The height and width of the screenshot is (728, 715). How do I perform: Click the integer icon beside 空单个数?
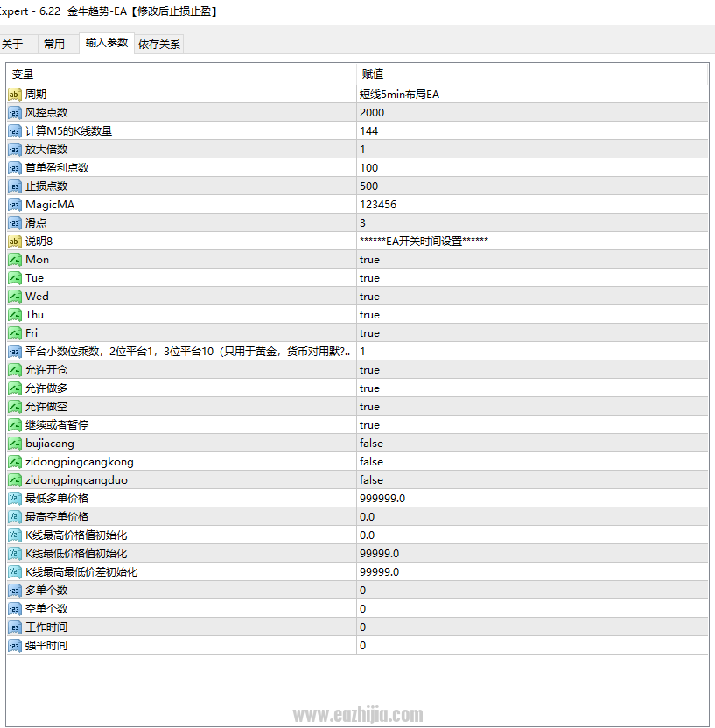(x=14, y=609)
